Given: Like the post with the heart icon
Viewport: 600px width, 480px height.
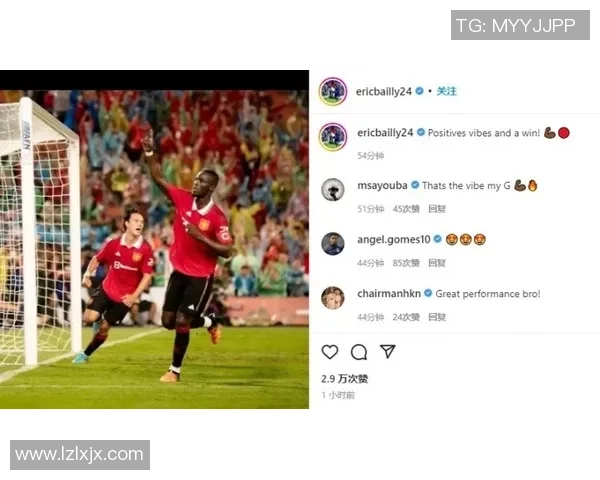Looking at the screenshot, I should [330, 352].
